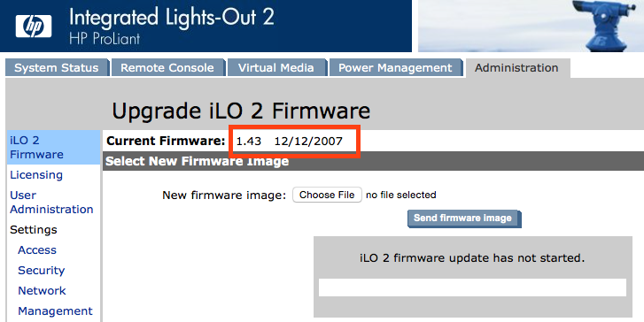Open iLO 2 Firmware sidebar link
This screenshot has width=644, height=322.
click(36, 147)
